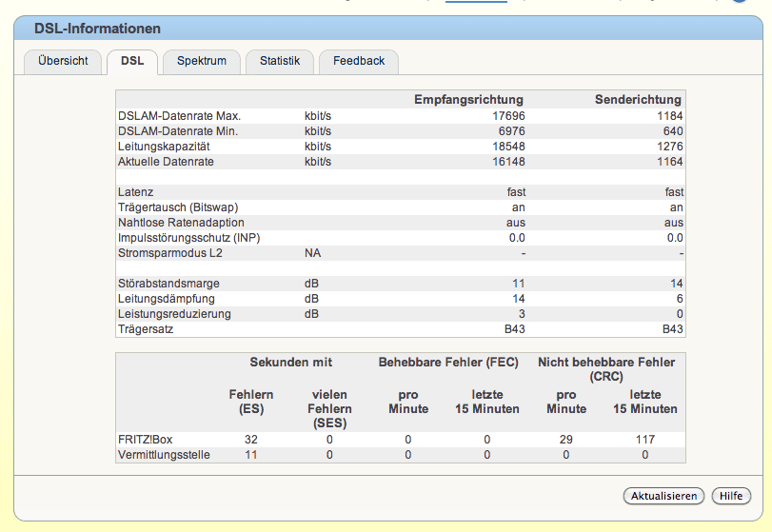
Task: Click the value 16148
Action: point(508,162)
